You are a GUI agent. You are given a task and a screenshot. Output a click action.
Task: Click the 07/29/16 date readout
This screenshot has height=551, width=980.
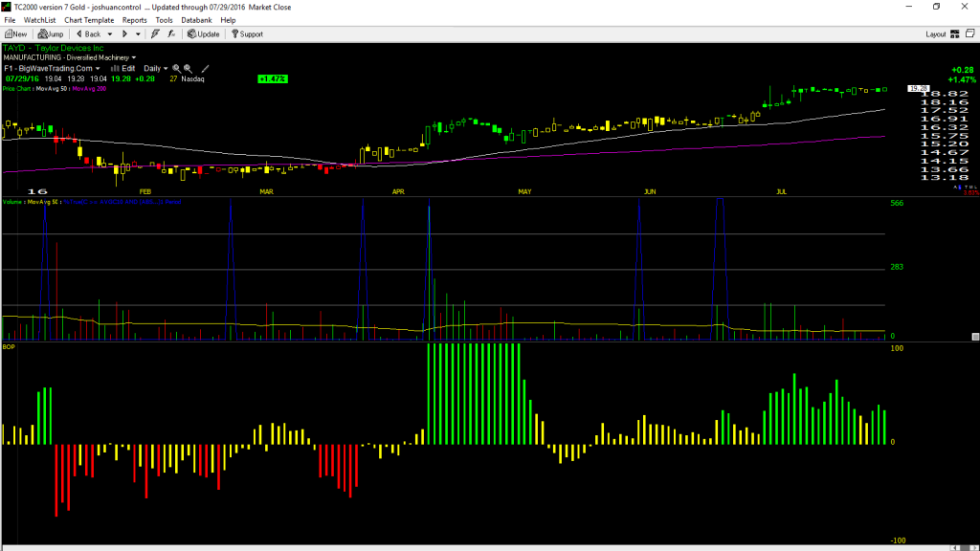(23, 79)
